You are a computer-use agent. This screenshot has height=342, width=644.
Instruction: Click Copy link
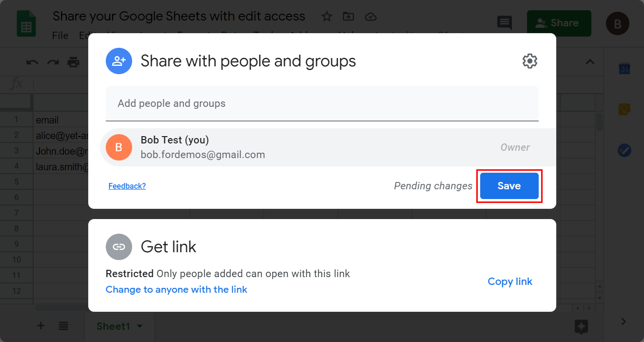(x=510, y=282)
